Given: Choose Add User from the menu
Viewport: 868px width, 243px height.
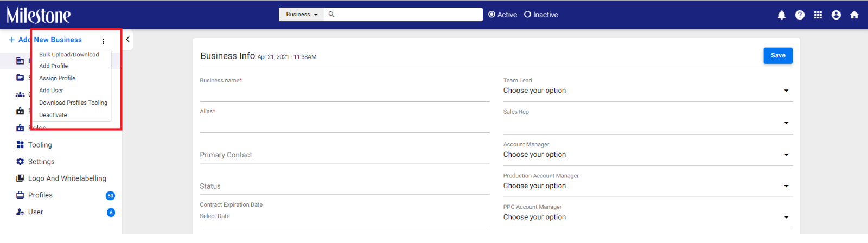Looking at the screenshot, I should (51, 91).
